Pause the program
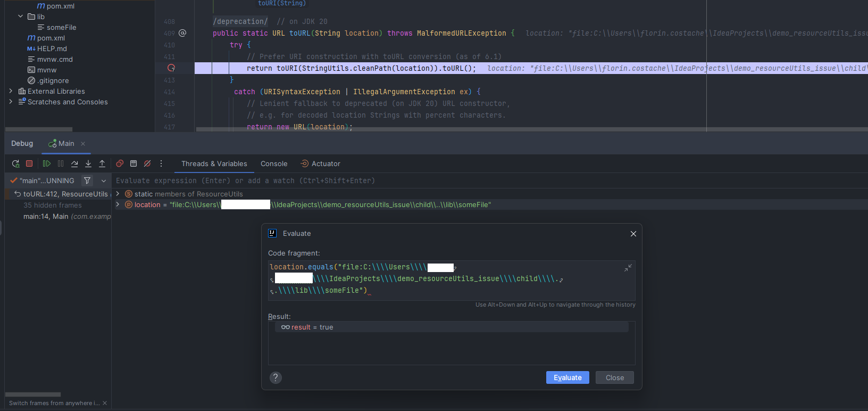868x411 pixels. click(61, 163)
